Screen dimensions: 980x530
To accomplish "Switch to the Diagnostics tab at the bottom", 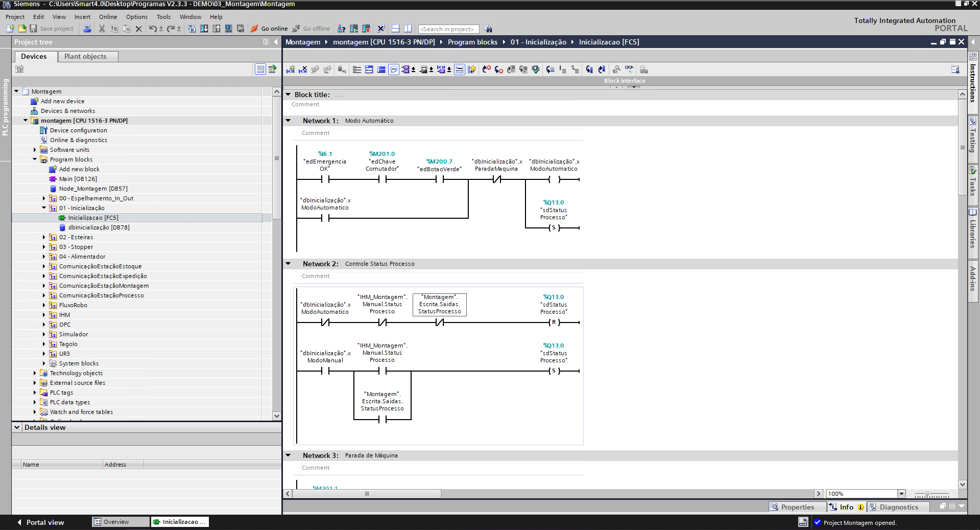I will coord(898,506).
